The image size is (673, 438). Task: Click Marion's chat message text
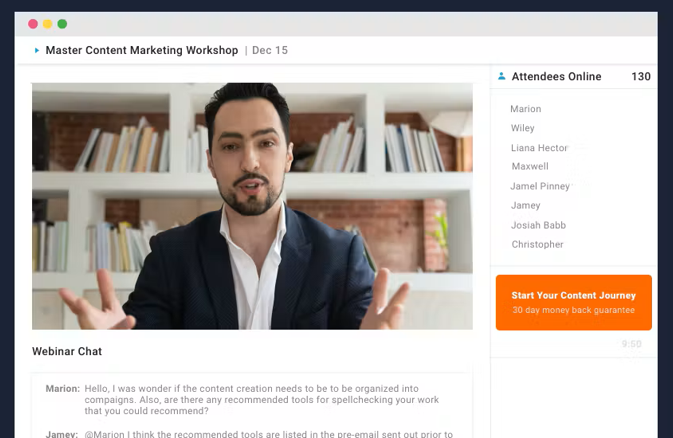[x=262, y=400]
